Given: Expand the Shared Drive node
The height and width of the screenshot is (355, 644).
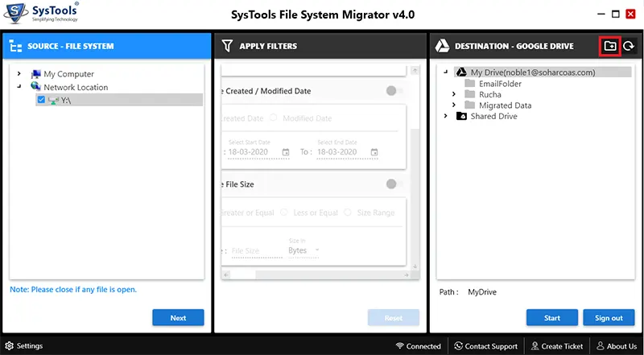Looking at the screenshot, I should pyautogui.click(x=446, y=116).
